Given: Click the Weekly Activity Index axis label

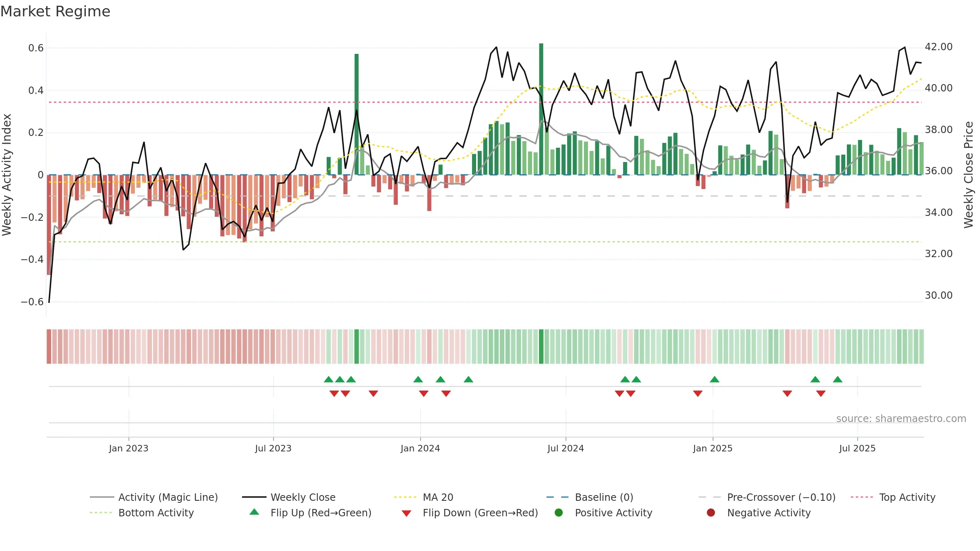Looking at the screenshot, I should tap(7, 175).
